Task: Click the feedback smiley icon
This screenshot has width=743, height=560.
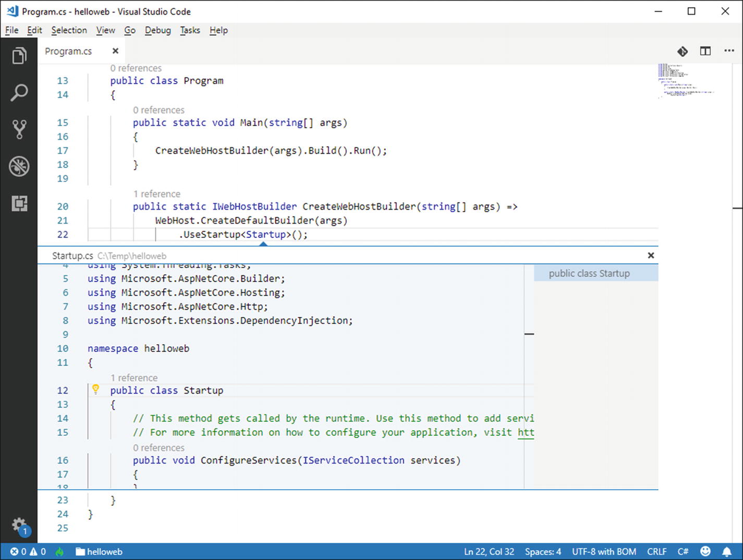Action: point(705,552)
